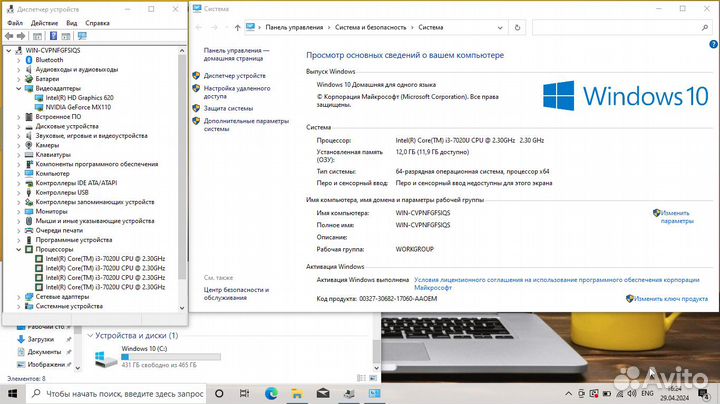Collapse the Процессоры node
This screenshot has height=404, width=720.
(x=19, y=249)
